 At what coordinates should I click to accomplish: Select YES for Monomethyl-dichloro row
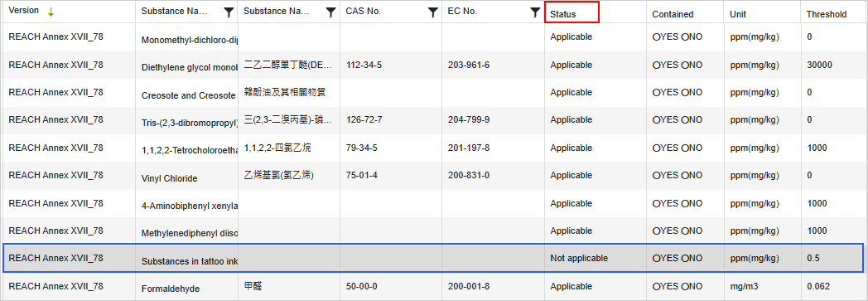coord(656,37)
